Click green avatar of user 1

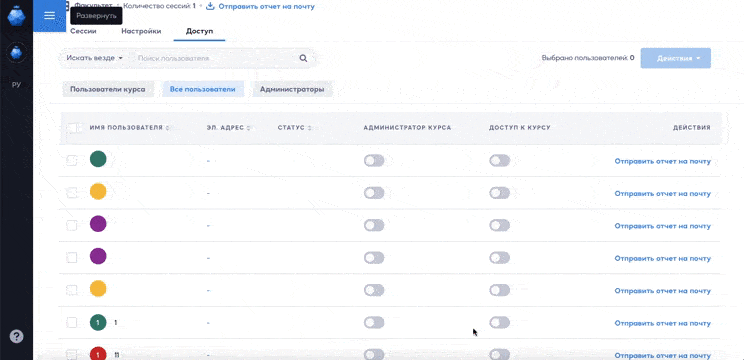[x=98, y=323]
